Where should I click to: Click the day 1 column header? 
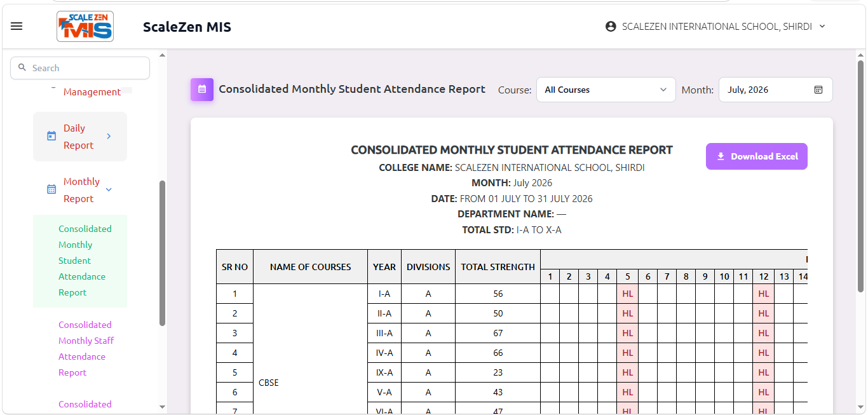pos(550,276)
